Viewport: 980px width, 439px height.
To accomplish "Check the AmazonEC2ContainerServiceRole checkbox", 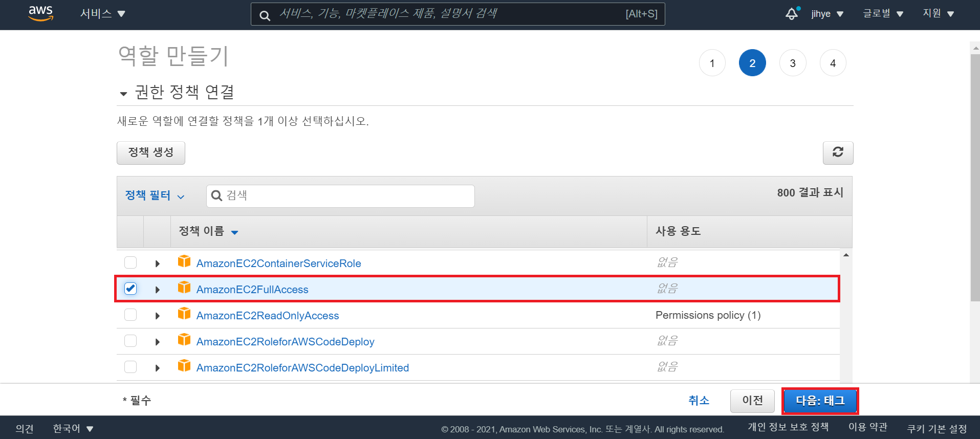I will pos(130,262).
